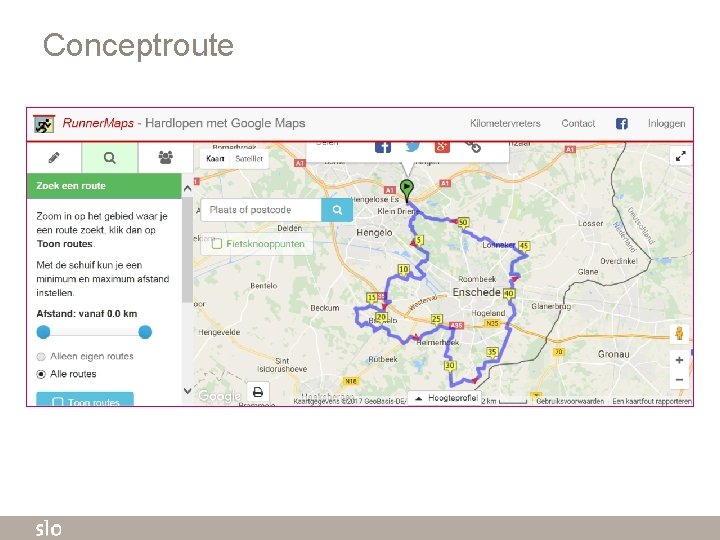Switch map to Kaart view
Viewport: 720px width, 540px height.
coord(215,159)
